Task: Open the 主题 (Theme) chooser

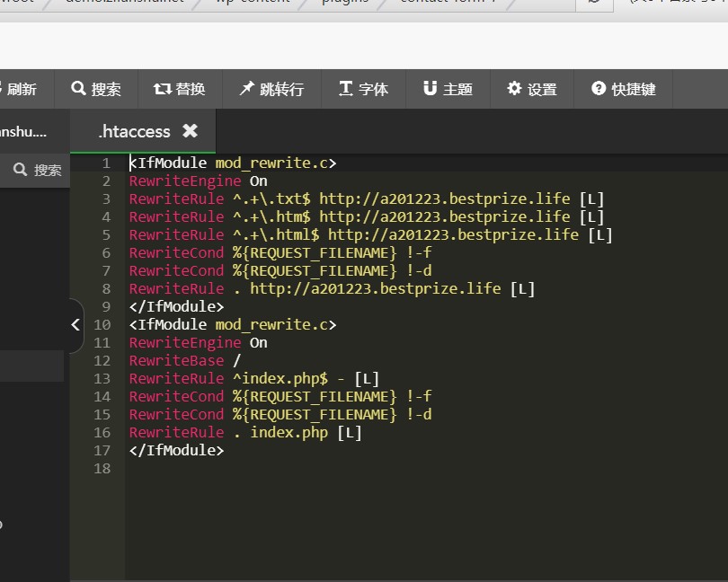Action: click(x=448, y=89)
